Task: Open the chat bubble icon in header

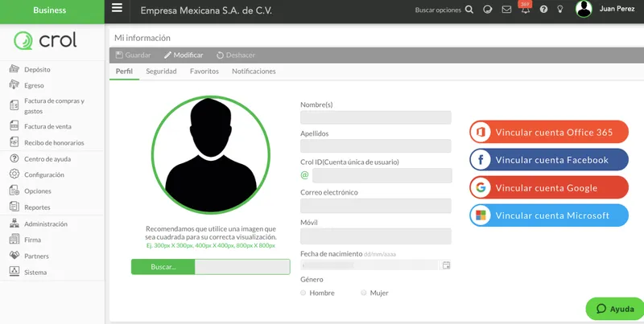Action: click(x=488, y=10)
